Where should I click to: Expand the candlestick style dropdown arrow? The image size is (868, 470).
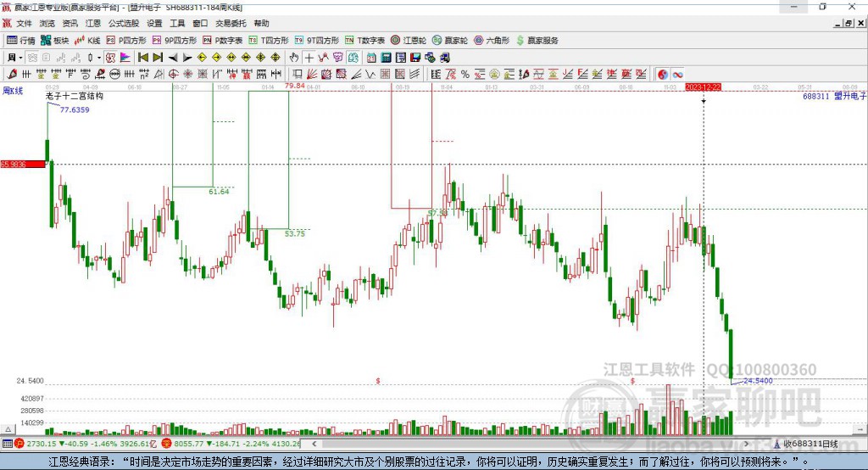pyautogui.click(x=99, y=58)
